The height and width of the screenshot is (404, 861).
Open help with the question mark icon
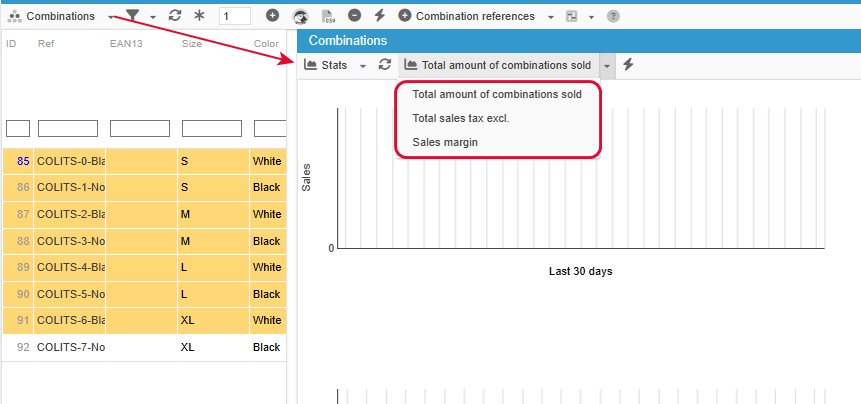(x=613, y=16)
